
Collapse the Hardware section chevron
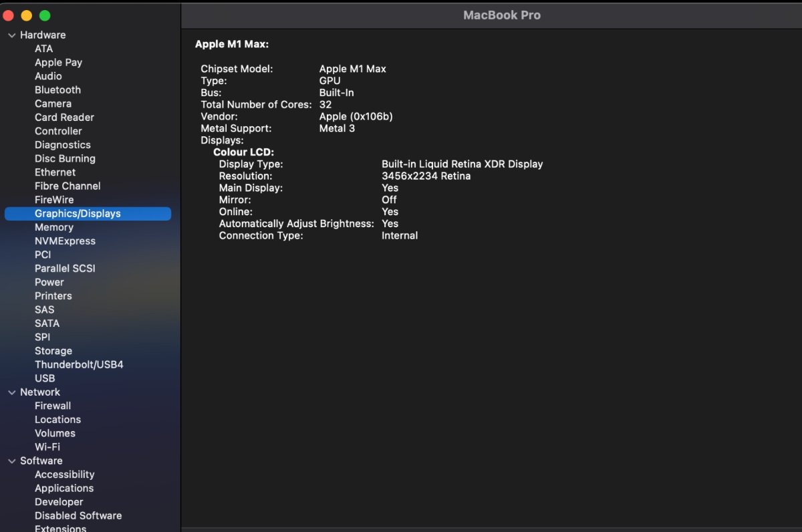pyautogui.click(x=12, y=35)
